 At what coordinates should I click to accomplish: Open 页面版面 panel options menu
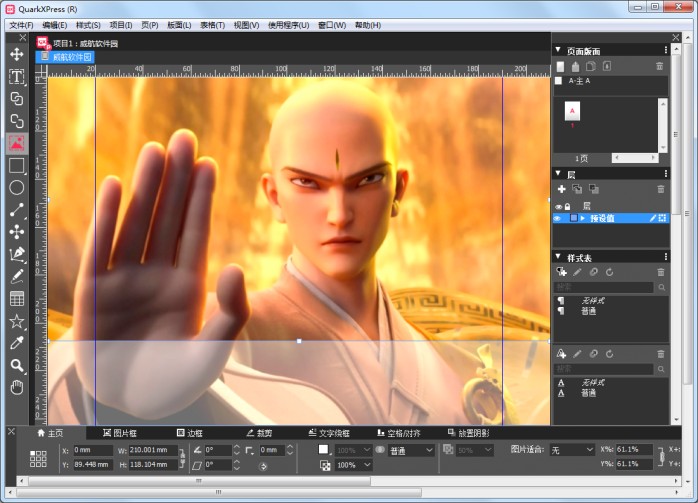[x=666, y=50]
